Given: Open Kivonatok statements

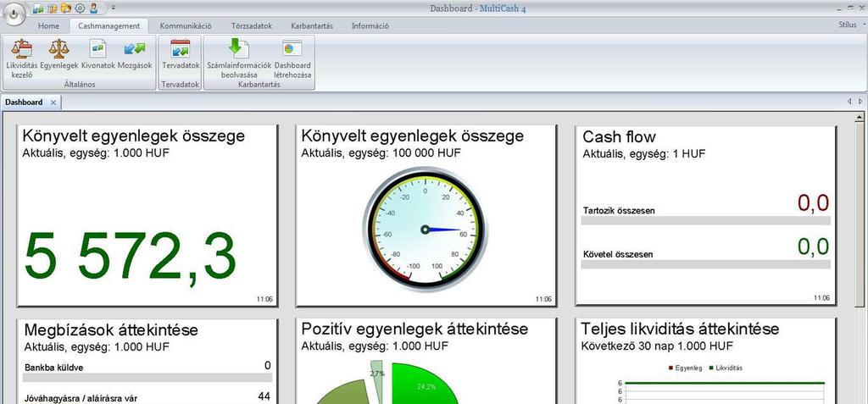Looking at the screenshot, I should click(98, 54).
